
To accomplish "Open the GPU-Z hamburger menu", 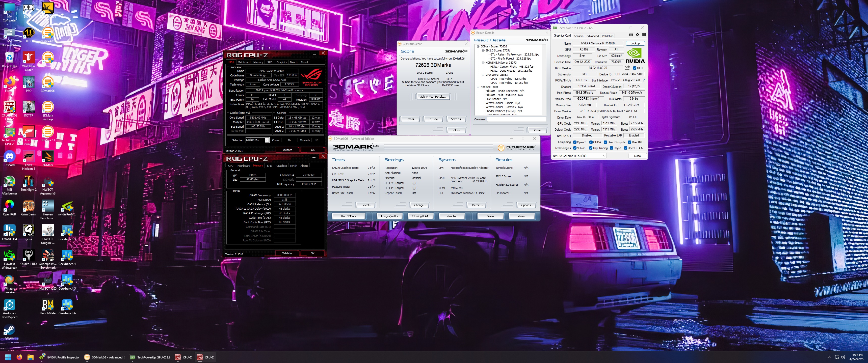I will 644,35.
